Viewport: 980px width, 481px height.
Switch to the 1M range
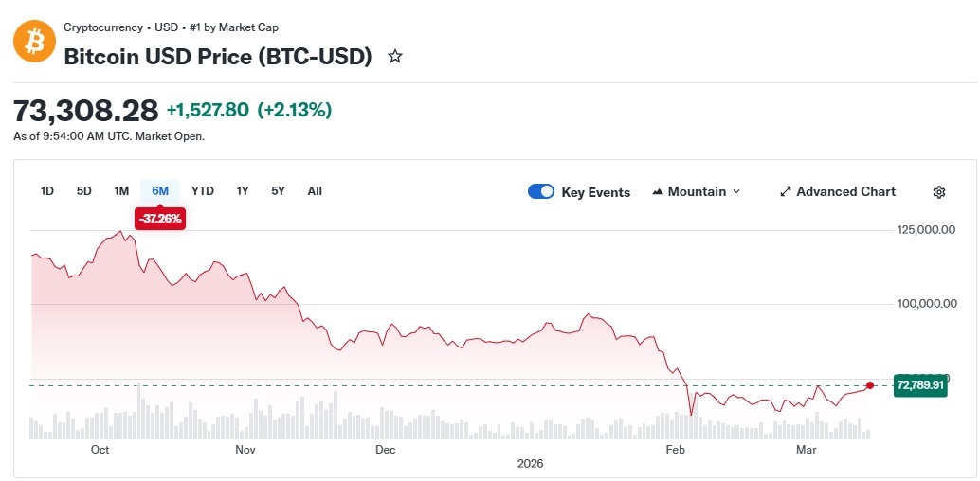[x=121, y=191]
